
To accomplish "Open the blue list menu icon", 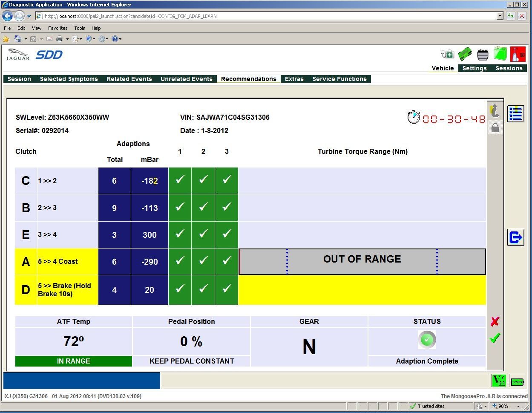I will click(515, 114).
